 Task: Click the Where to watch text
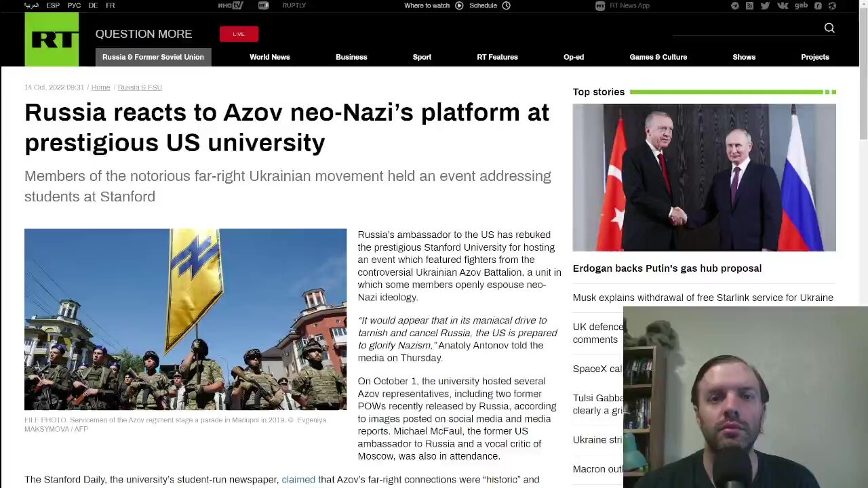coord(427,5)
